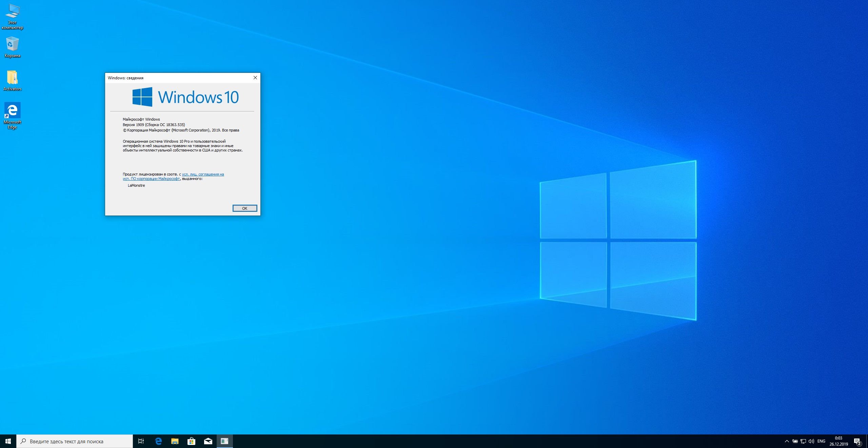Open File Explorer from the taskbar
This screenshot has height=448, width=868.
pyautogui.click(x=175, y=441)
